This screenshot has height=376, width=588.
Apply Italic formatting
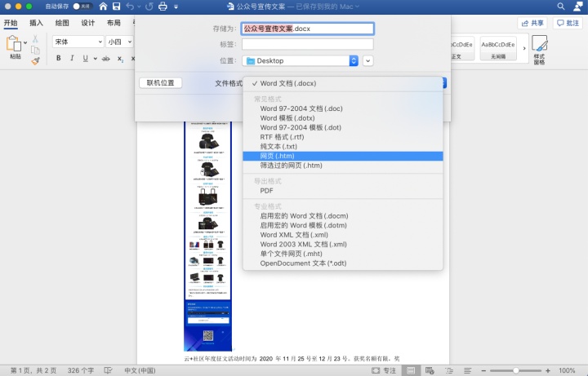(x=72, y=58)
